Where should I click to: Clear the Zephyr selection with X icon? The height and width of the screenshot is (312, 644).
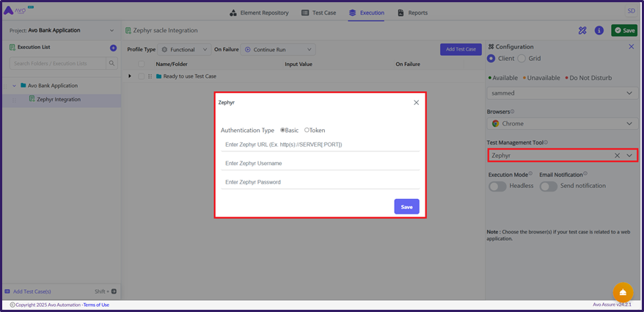tap(617, 156)
